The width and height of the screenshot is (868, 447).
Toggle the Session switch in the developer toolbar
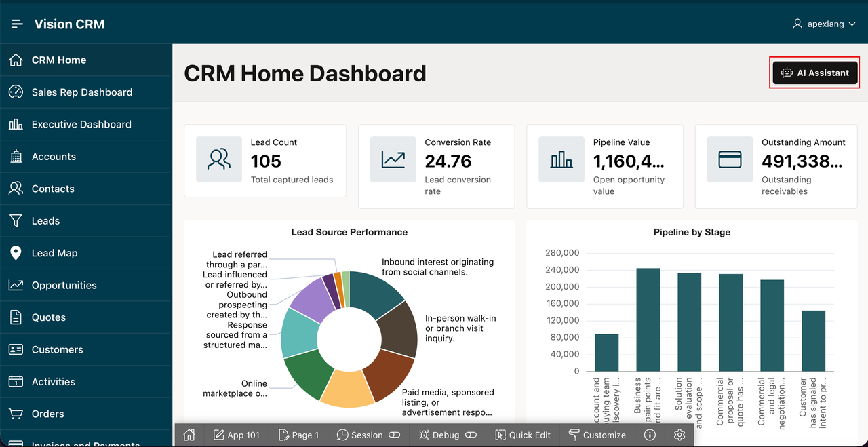(394, 435)
